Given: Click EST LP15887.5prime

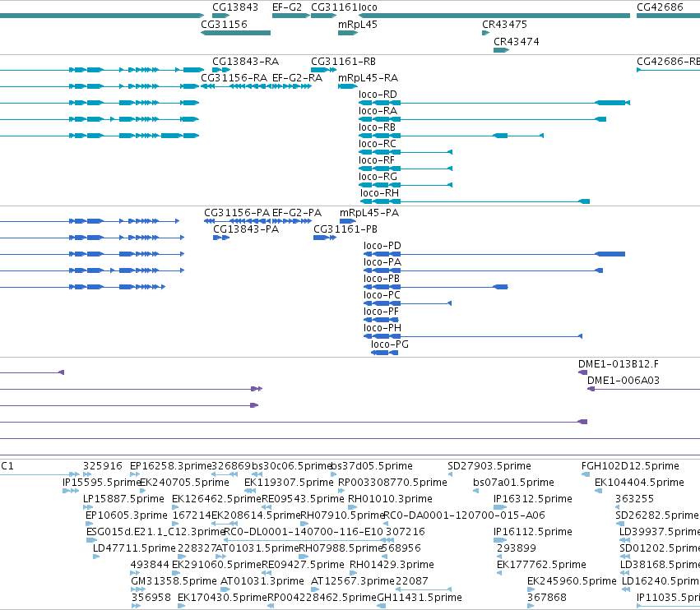Looking at the screenshot, I should point(123,499).
